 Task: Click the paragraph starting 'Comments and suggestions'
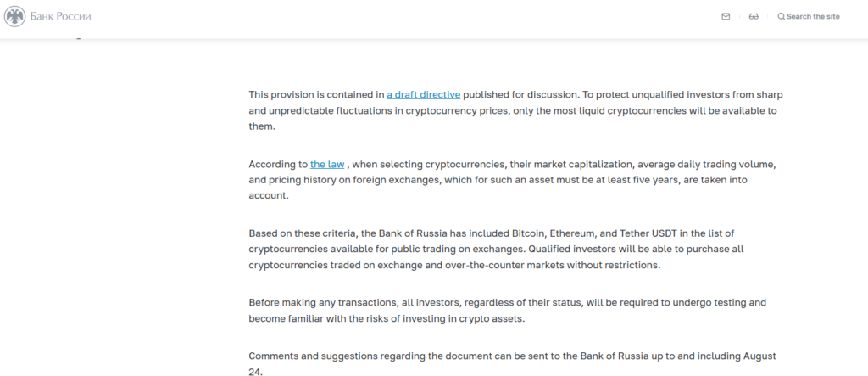pos(513,364)
